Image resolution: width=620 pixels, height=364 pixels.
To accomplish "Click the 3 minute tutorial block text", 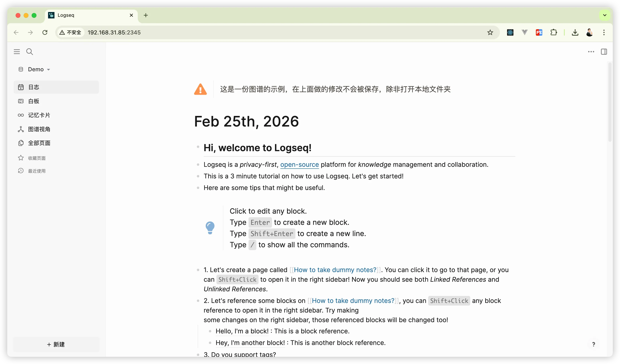I will click(304, 176).
